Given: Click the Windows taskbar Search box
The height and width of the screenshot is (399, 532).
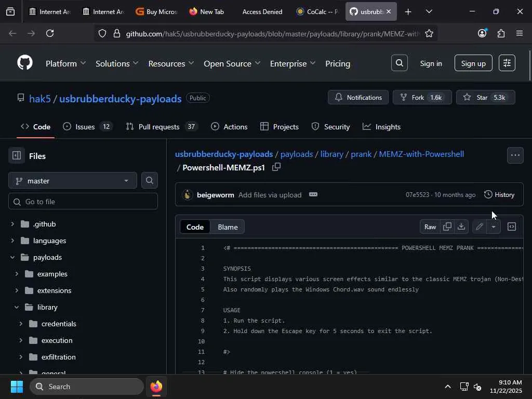Looking at the screenshot, I should tap(87, 387).
